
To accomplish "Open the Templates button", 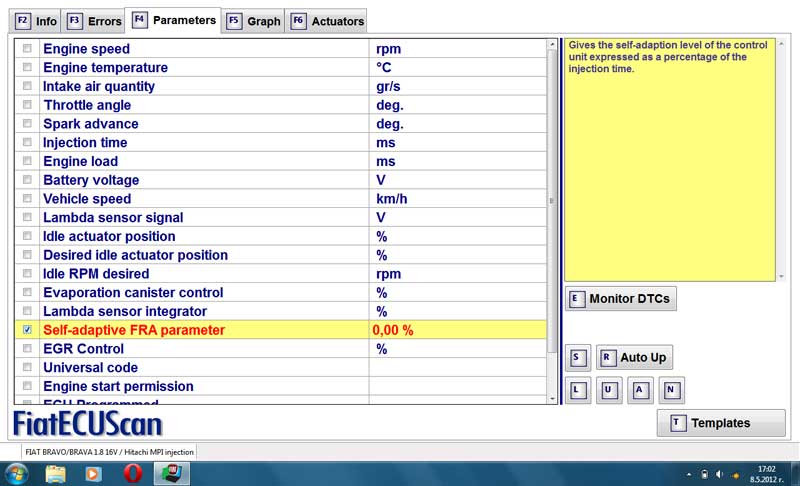I will [x=721, y=423].
